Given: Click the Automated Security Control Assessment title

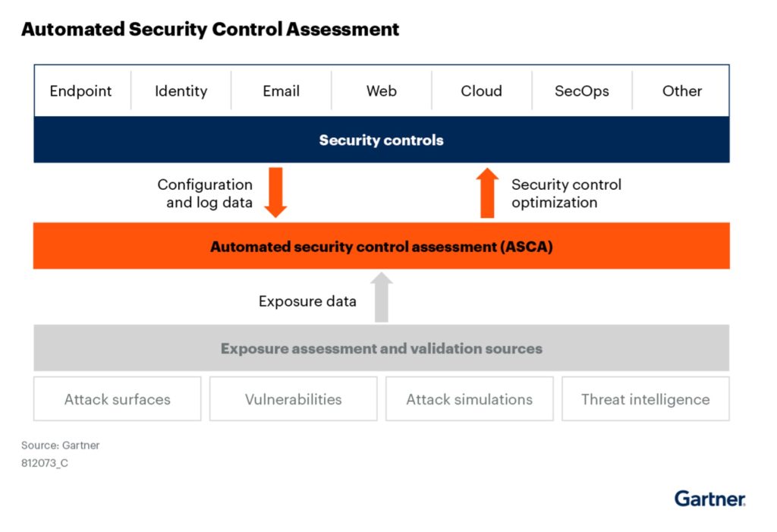Looking at the screenshot, I should pyautogui.click(x=209, y=30).
